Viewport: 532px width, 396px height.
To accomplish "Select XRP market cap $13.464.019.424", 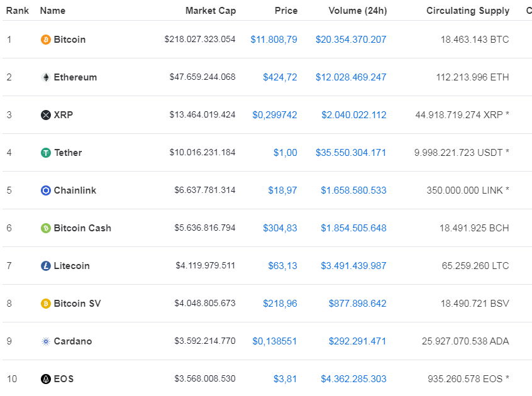I will tap(202, 114).
